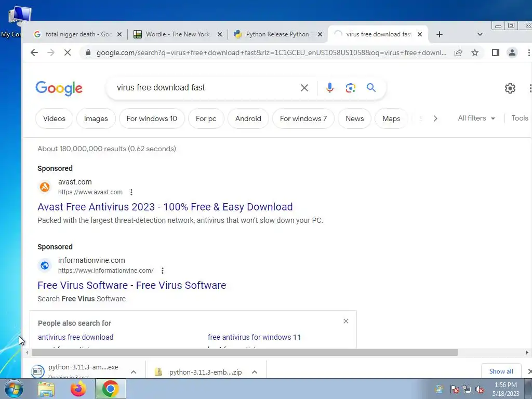Open options chevron for python-3.11.3 exe download
Screen dimensions: 532x399
point(134,372)
